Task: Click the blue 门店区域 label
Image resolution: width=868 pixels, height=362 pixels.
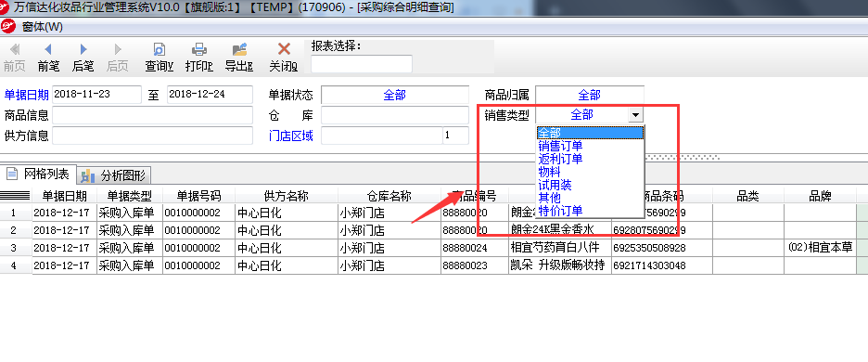Action: pos(290,136)
